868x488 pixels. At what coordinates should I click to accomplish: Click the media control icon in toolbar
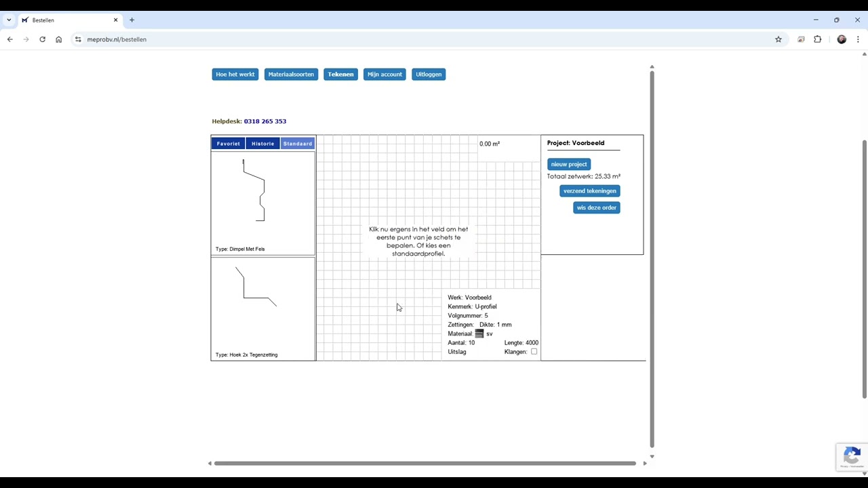[801, 39]
